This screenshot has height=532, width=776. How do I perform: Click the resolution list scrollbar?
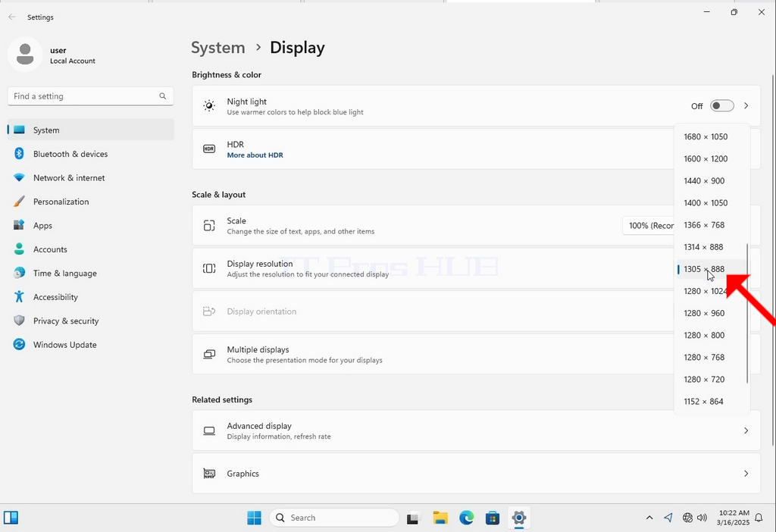pos(746,313)
